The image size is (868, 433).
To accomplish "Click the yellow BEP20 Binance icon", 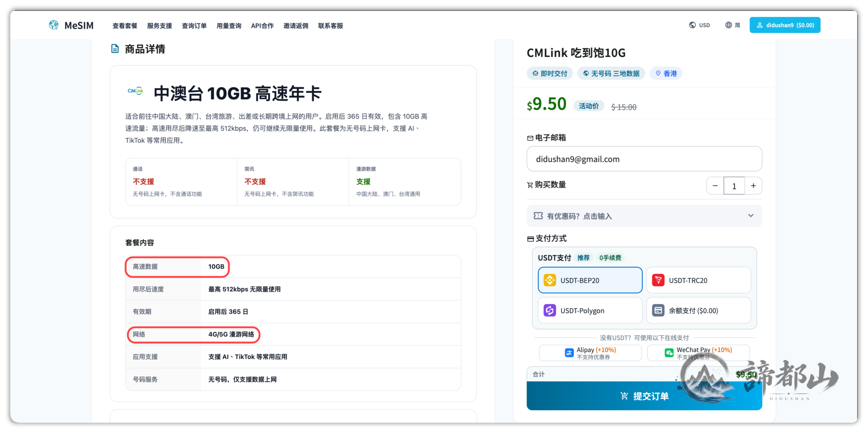I will [x=550, y=280].
